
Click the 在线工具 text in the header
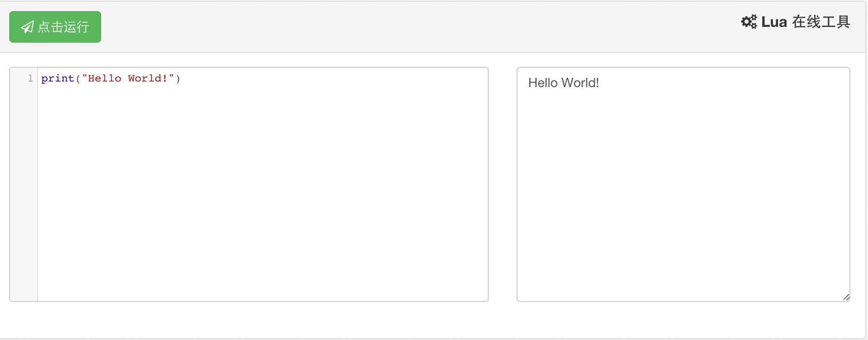[x=821, y=22]
